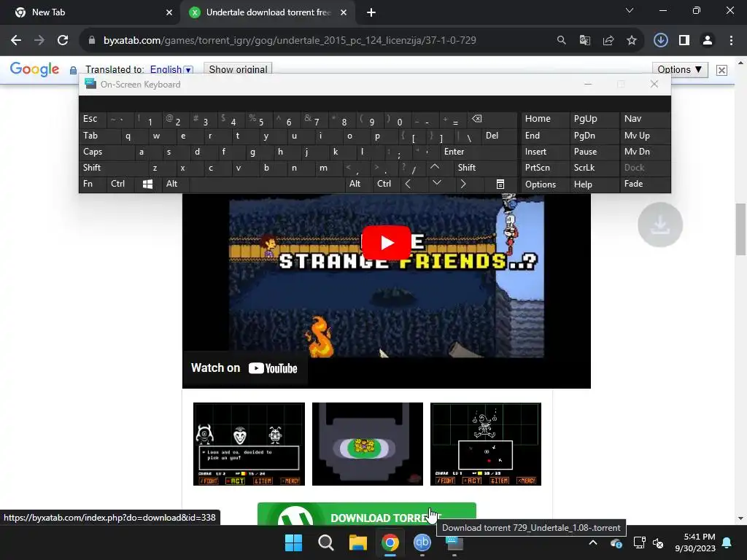
Task: Click the Del key on On-Screen Keyboard
Action: [499, 136]
